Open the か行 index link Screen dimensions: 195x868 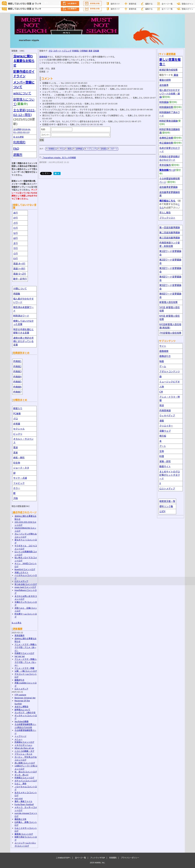[x=15, y=218]
